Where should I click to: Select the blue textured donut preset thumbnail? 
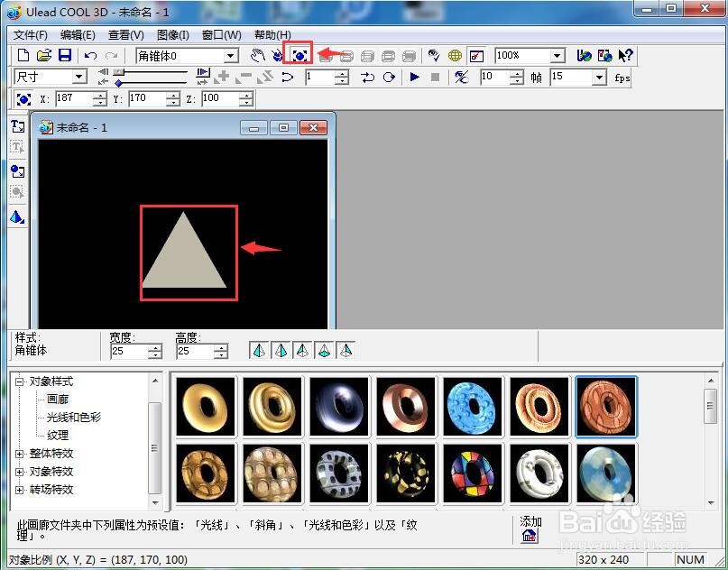pyautogui.click(x=473, y=407)
